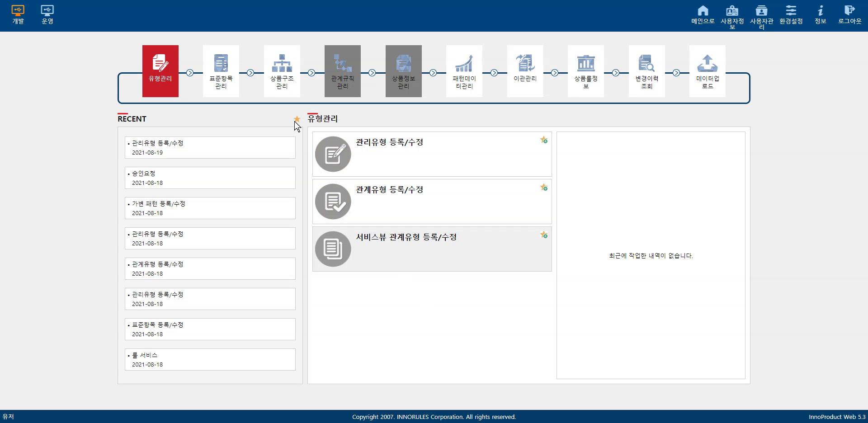Toggle favorite star on 관계유형 등록/수정

point(544,188)
